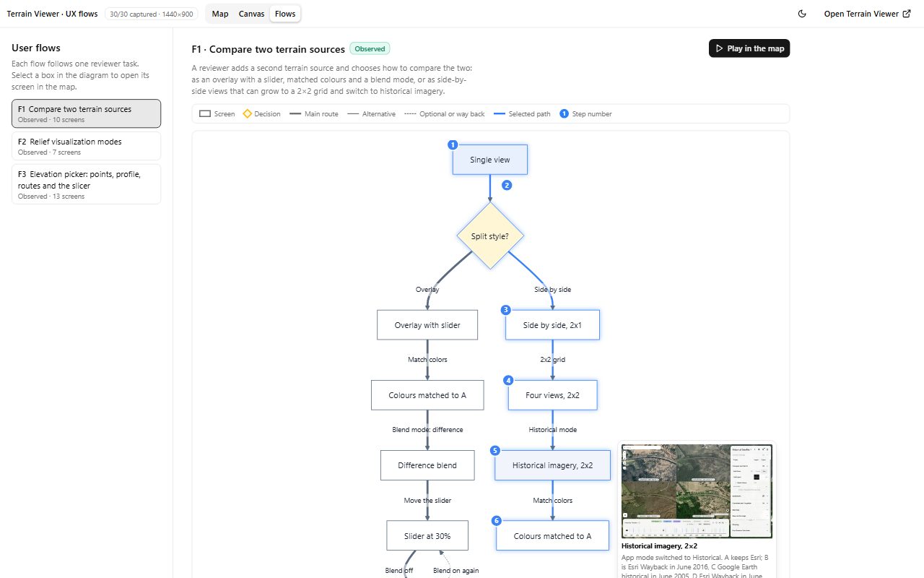Open the Historical imagery screenshot thumbnail
The image size is (924, 578).
(697, 491)
